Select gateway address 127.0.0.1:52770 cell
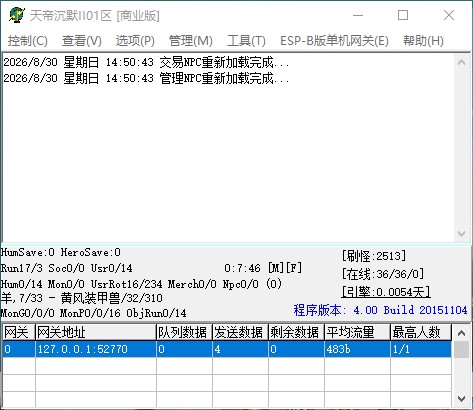The height and width of the screenshot is (410, 473). point(96,349)
